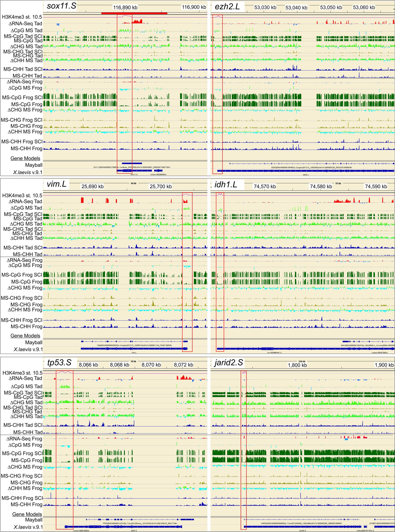Select ΔRNA-Seq Tad track label in vim.L panel

pos(24,202)
